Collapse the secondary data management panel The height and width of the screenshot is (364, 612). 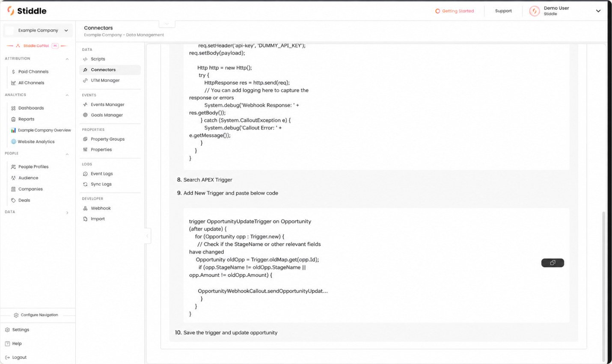tap(148, 236)
